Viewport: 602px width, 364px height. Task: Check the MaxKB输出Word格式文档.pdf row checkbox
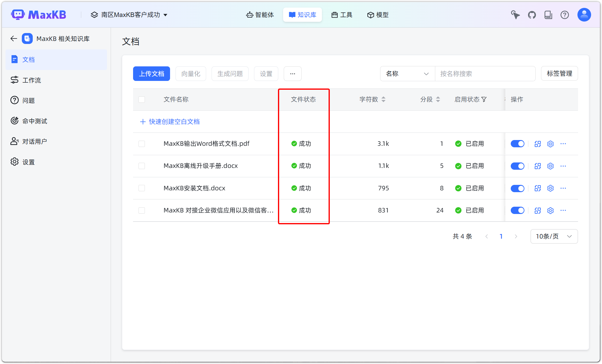point(142,144)
